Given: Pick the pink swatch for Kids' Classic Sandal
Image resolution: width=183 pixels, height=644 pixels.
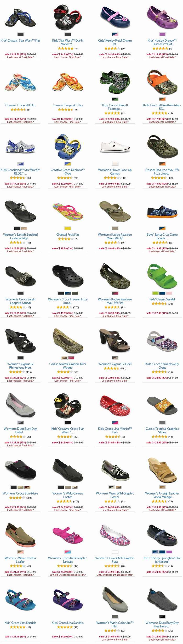Looking at the screenshot, I should pyautogui.click(x=169, y=293).
